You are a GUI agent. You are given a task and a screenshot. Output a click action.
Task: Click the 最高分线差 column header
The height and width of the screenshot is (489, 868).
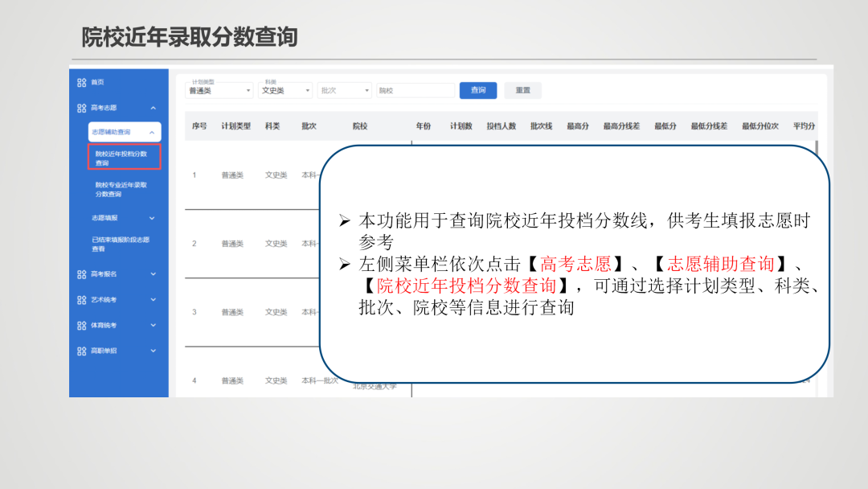point(621,126)
